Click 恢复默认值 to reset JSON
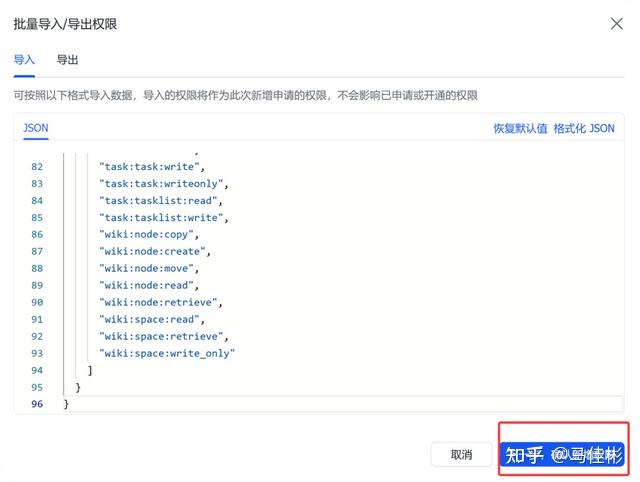Screen dimensions: 640x482 pos(520,129)
